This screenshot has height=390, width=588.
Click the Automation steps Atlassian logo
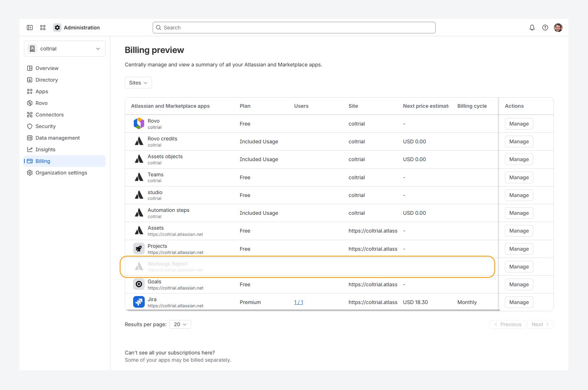(x=139, y=213)
